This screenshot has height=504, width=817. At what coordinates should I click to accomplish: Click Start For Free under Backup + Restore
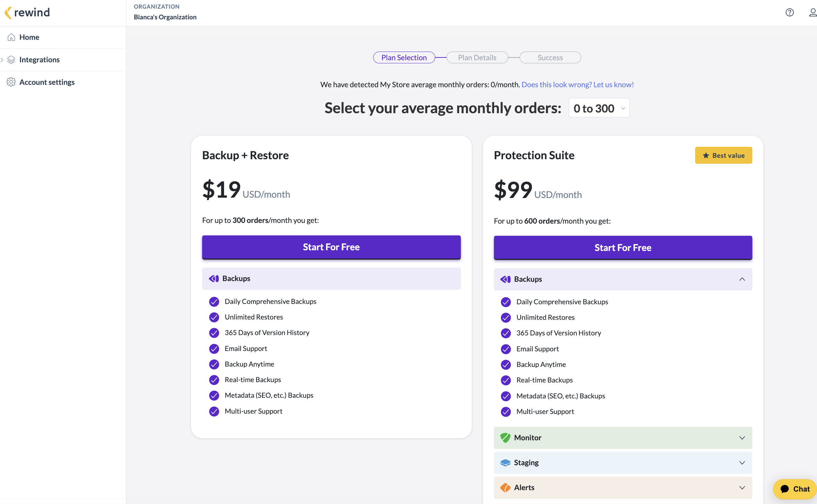click(x=331, y=247)
